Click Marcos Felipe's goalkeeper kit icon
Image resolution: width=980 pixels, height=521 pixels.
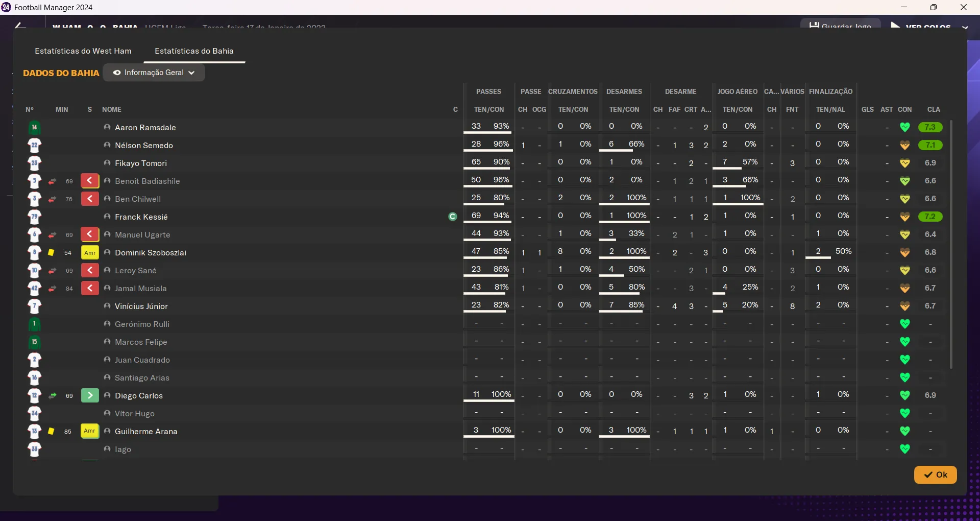coord(34,342)
